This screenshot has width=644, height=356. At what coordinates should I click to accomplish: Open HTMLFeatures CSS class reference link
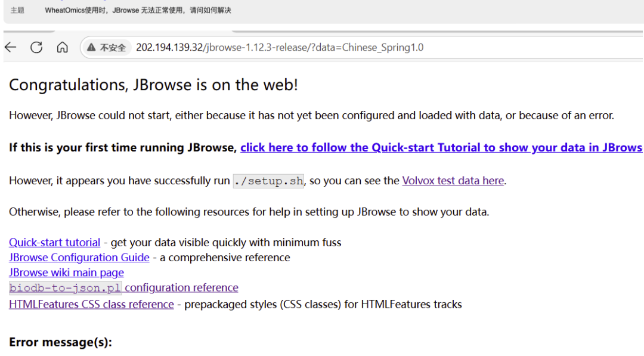coord(92,304)
